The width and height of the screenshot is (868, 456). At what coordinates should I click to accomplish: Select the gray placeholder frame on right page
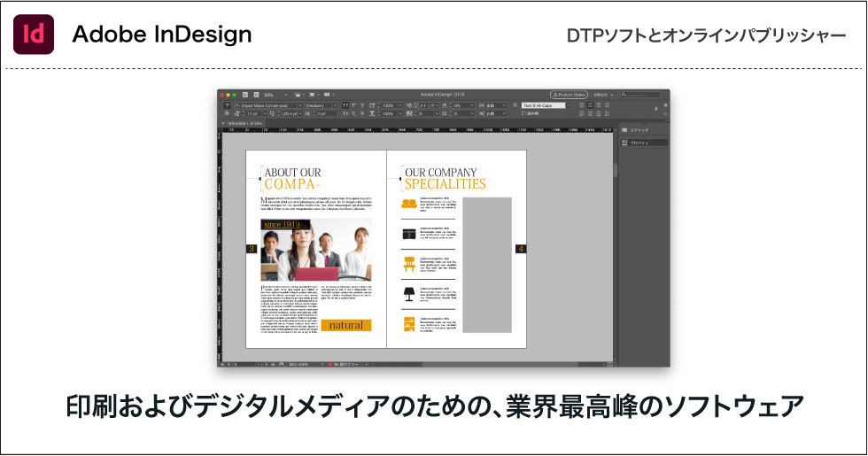(487, 265)
